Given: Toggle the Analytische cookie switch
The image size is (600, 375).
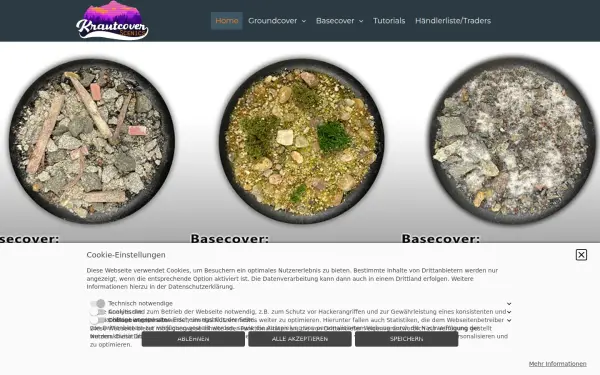Looking at the screenshot, I should coord(98,312).
